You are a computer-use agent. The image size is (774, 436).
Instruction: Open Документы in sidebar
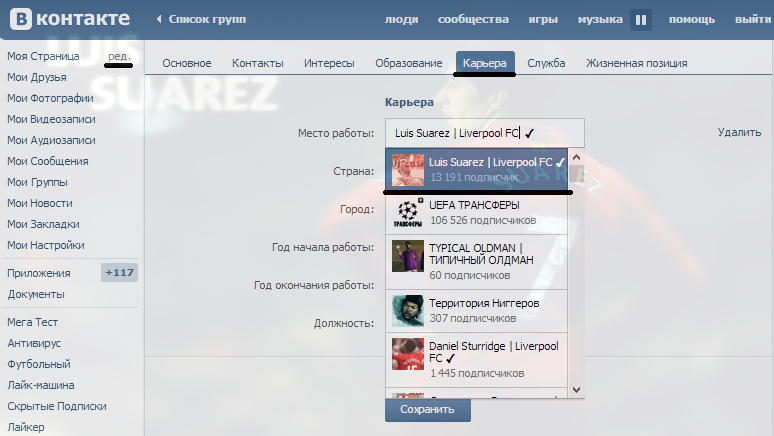click(36, 294)
